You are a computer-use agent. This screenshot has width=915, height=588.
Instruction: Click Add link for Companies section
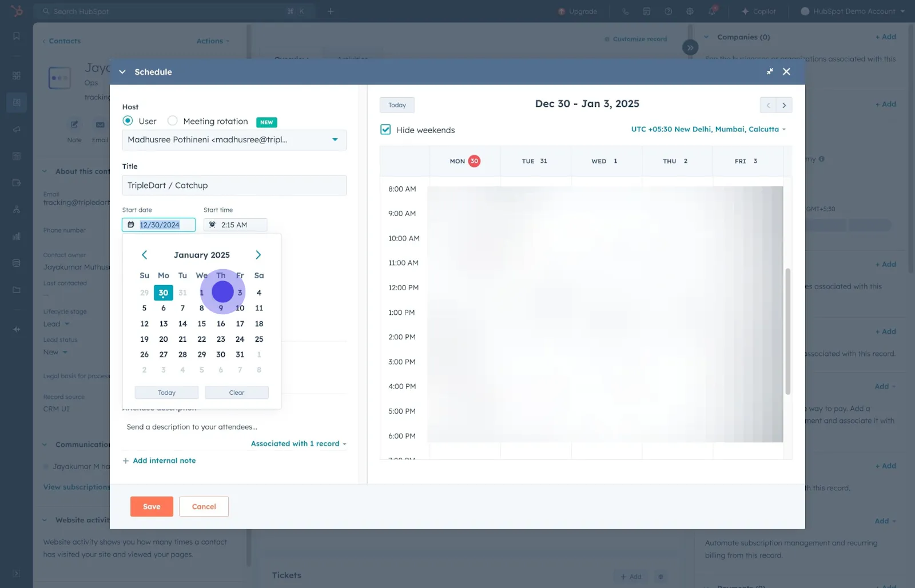(x=886, y=37)
